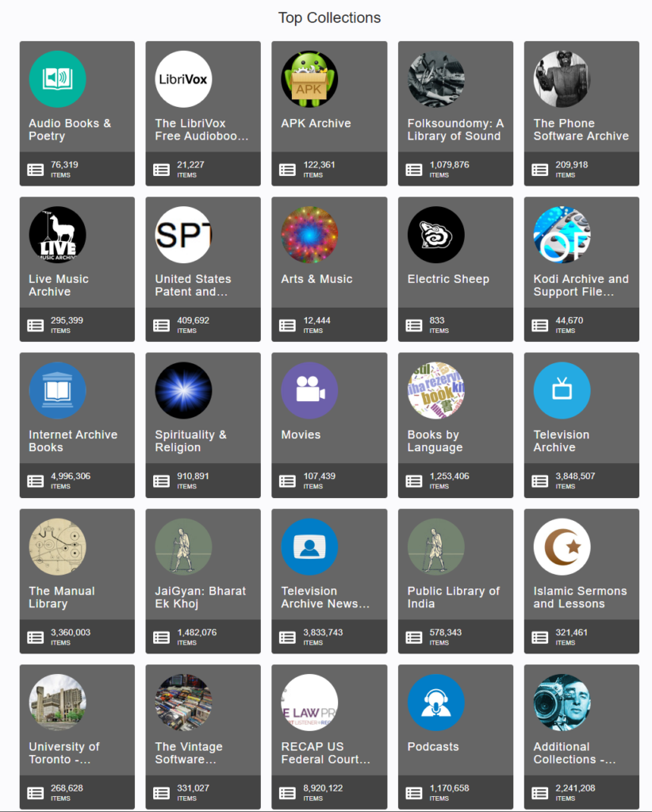Click the Islamic Sermons crescent icon
652x812 pixels.
click(x=562, y=547)
